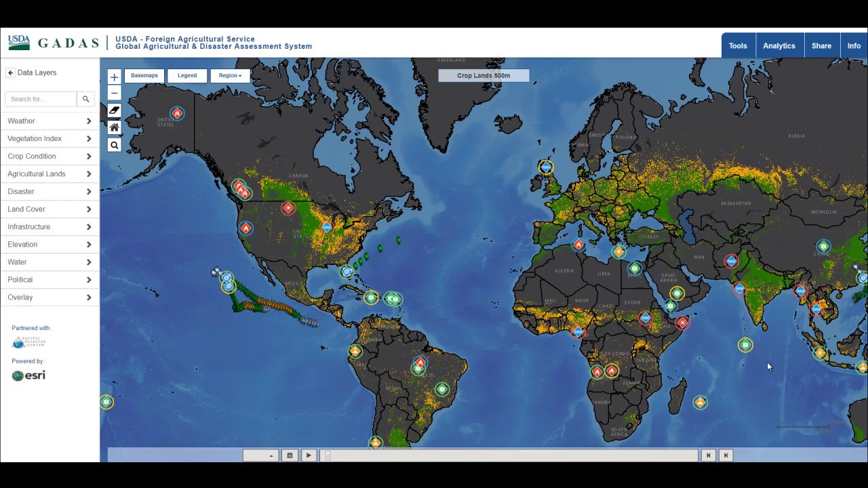Click the green hazard marker in Brazil
The image size is (868, 488).
pyautogui.click(x=442, y=389)
